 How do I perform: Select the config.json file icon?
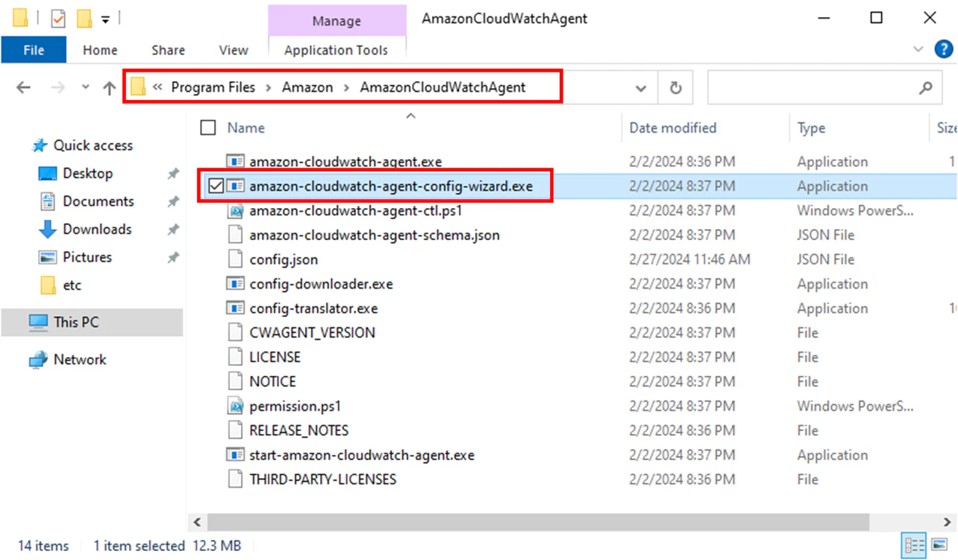point(236,259)
